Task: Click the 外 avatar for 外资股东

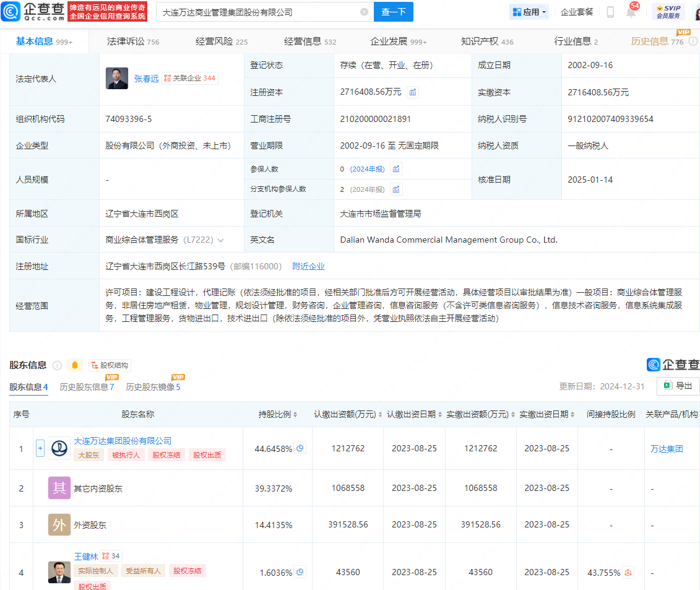Action: [59, 524]
